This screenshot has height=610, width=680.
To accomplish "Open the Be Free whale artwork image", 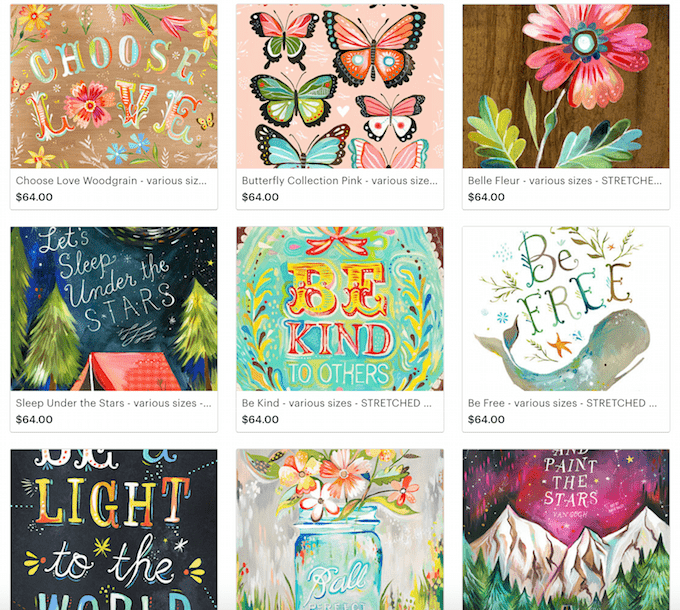I will coord(566,309).
